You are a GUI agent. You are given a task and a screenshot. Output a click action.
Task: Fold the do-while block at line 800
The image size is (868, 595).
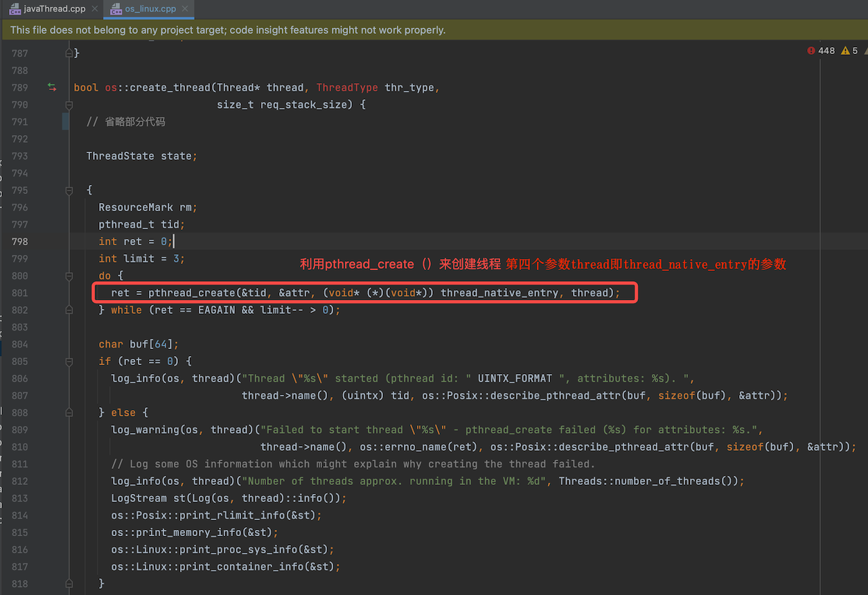click(x=69, y=276)
